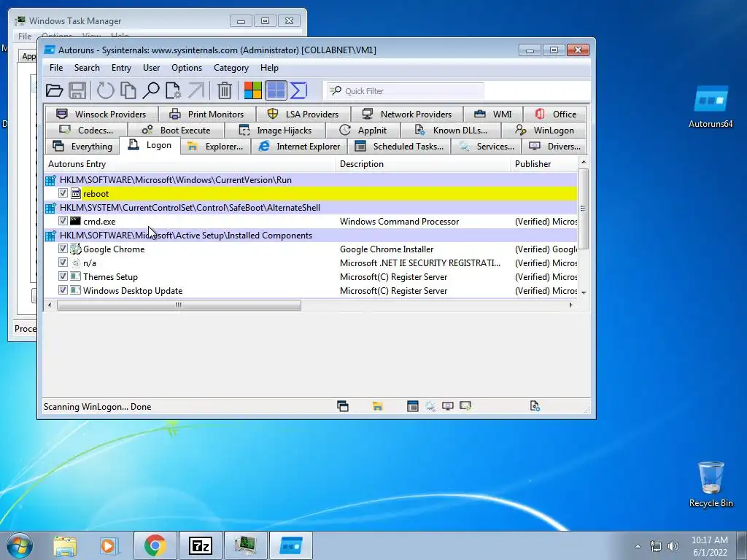
Task: Sort by Publisher column header
Action: (543, 164)
